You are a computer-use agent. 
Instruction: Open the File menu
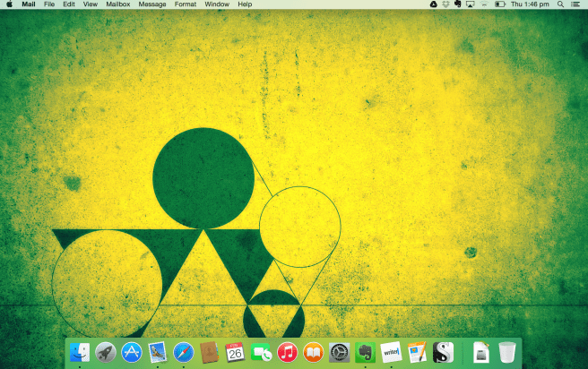coord(49,4)
